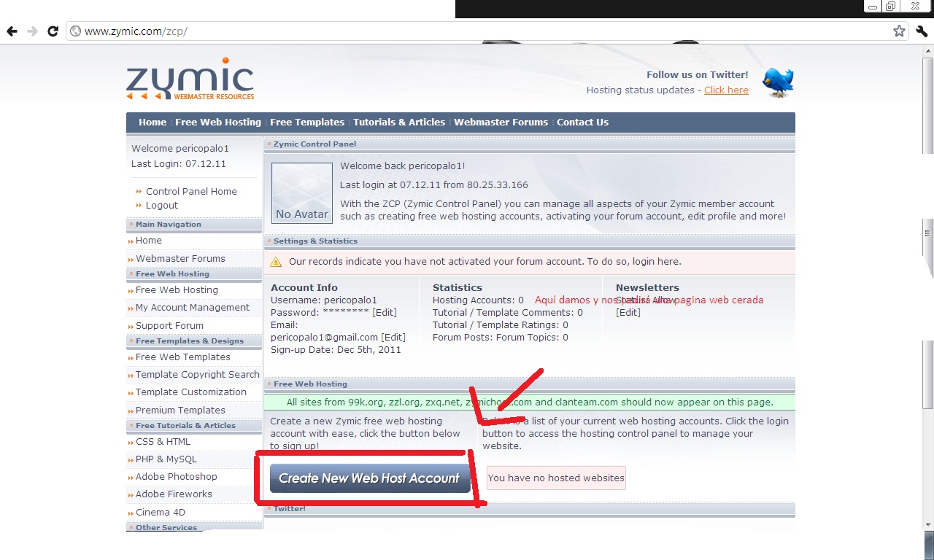This screenshot has height=560, width=934.
Task: Open Home in the top navigation bar
Action: 153,122
